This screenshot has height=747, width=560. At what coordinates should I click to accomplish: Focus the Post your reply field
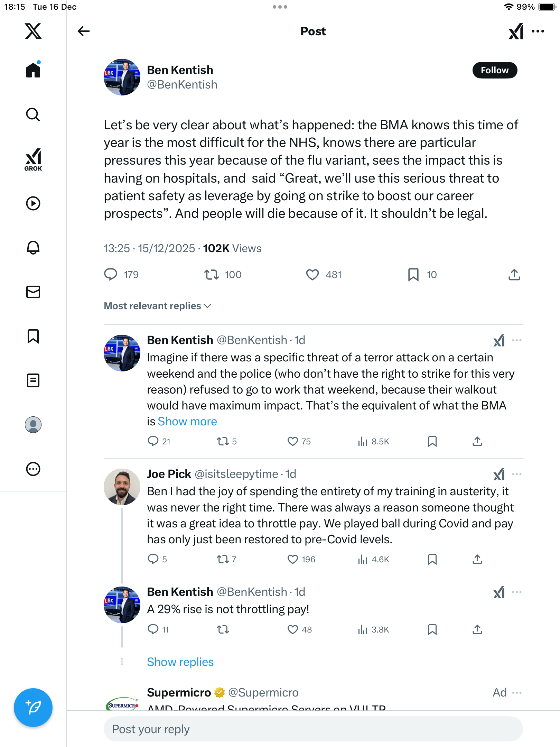click(313, 729)
